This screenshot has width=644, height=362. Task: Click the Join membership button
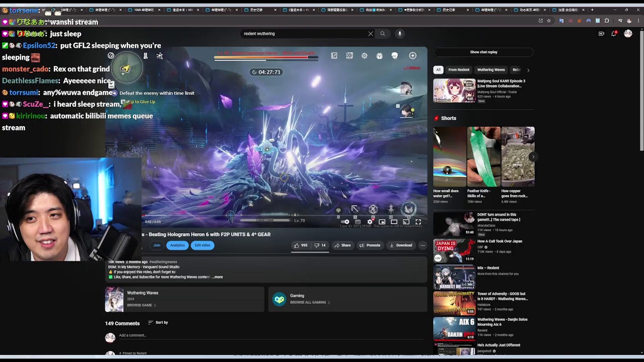tap(157, 245)
